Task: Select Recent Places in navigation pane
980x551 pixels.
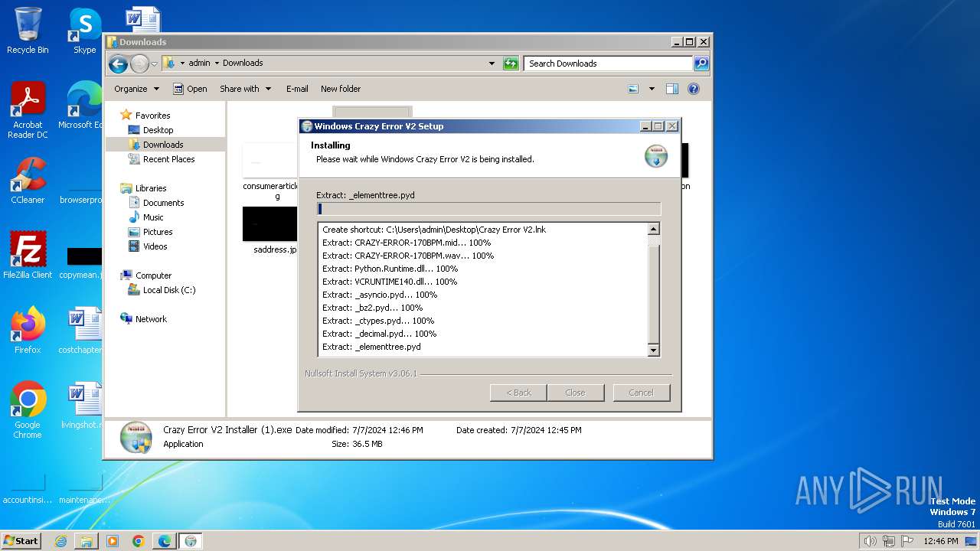Action: click(x=168, y=159)
